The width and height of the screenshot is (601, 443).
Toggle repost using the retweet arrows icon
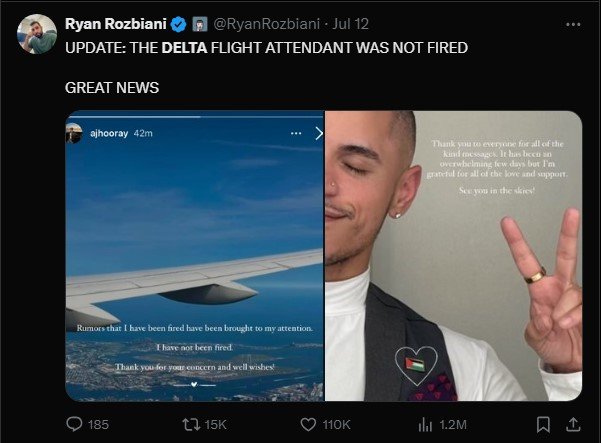click(191, 424)
